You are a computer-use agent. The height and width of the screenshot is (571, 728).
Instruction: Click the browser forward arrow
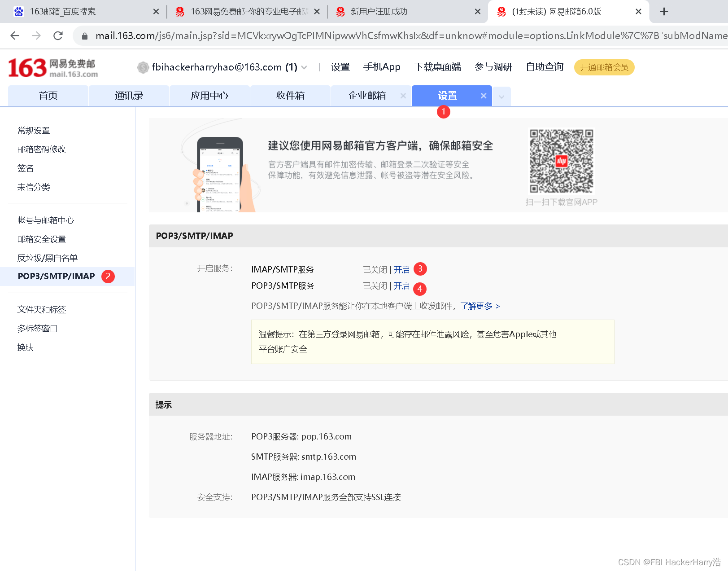coord(36,35)
